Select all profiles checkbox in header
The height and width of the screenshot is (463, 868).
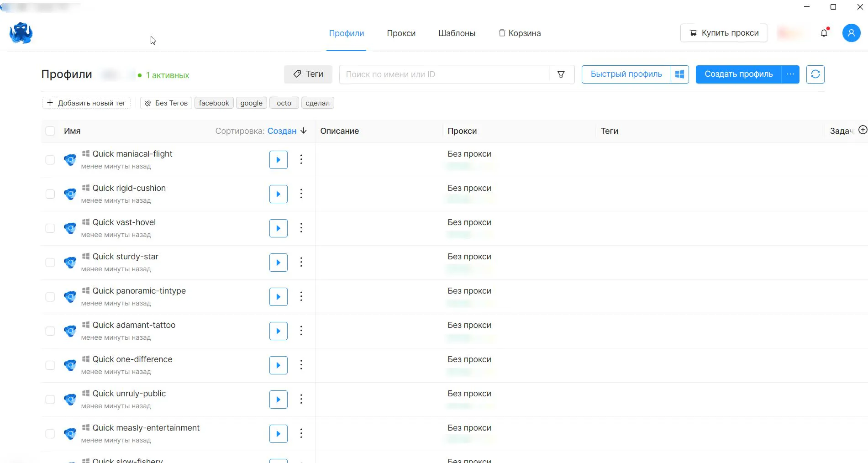[x=50, y=131]
